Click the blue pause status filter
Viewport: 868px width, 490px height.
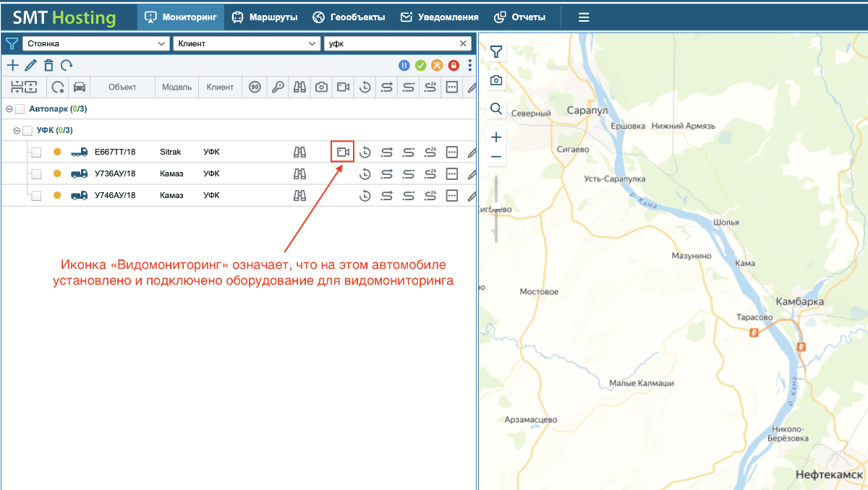tap(404, 66)
